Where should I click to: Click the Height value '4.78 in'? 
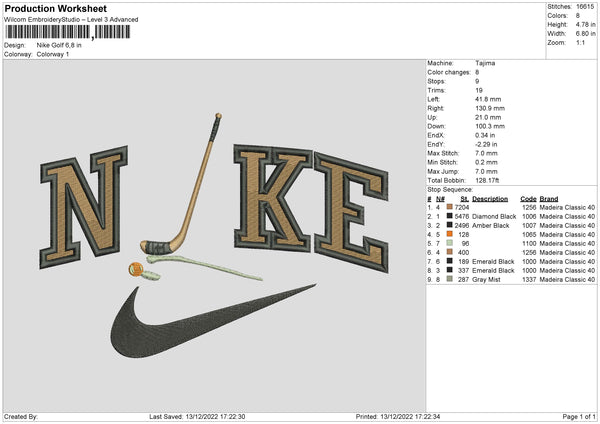pos(585,24)
